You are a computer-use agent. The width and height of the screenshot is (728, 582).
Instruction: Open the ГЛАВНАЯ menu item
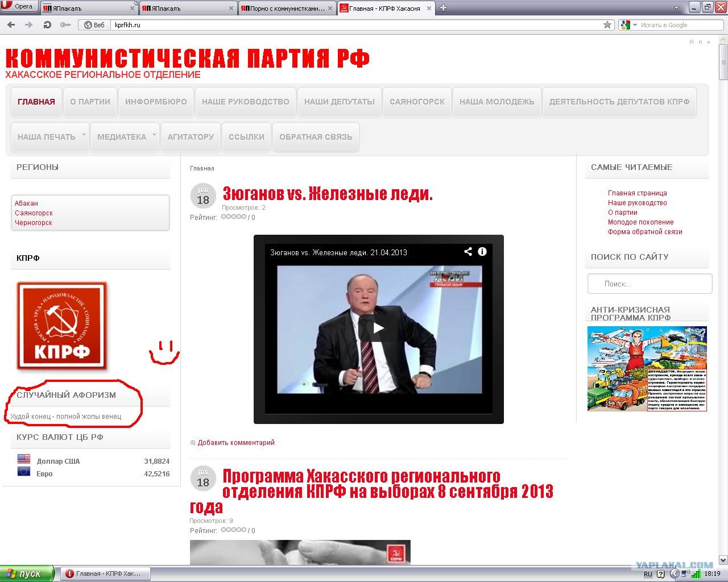tap(36, 102)
